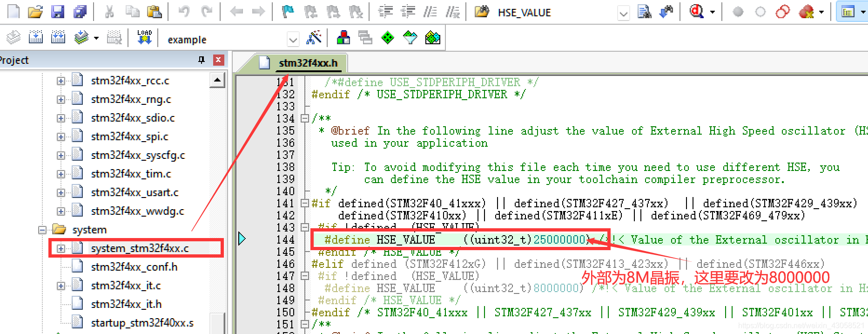Click the example target name field
The image size is (868, 334).
[x=226, y=40]
